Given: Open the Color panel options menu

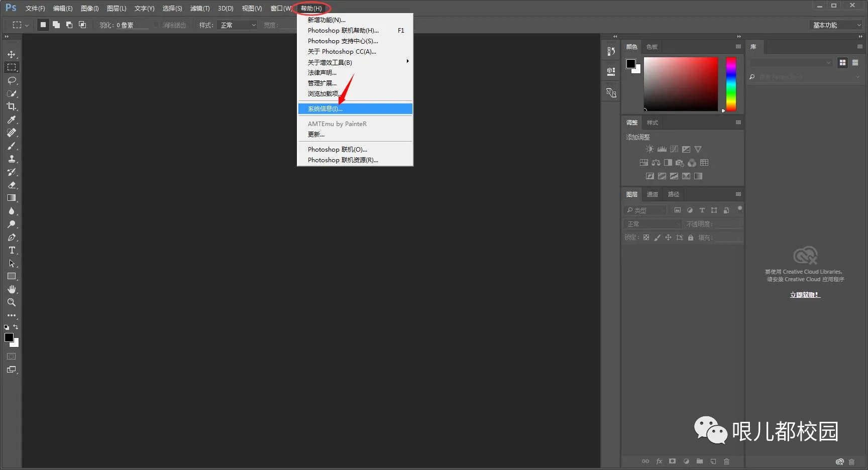Looking at the screenshot, I should tap(738, 47).
